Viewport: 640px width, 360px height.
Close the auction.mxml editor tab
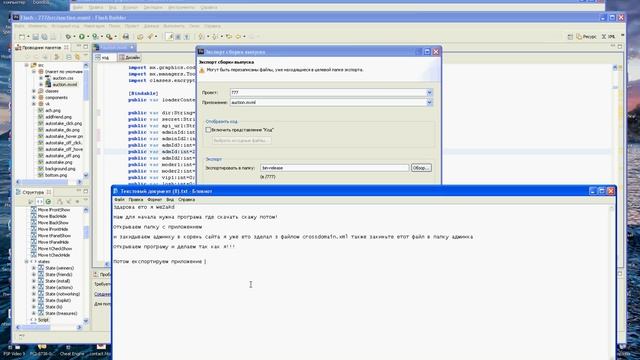coord(132,47)
